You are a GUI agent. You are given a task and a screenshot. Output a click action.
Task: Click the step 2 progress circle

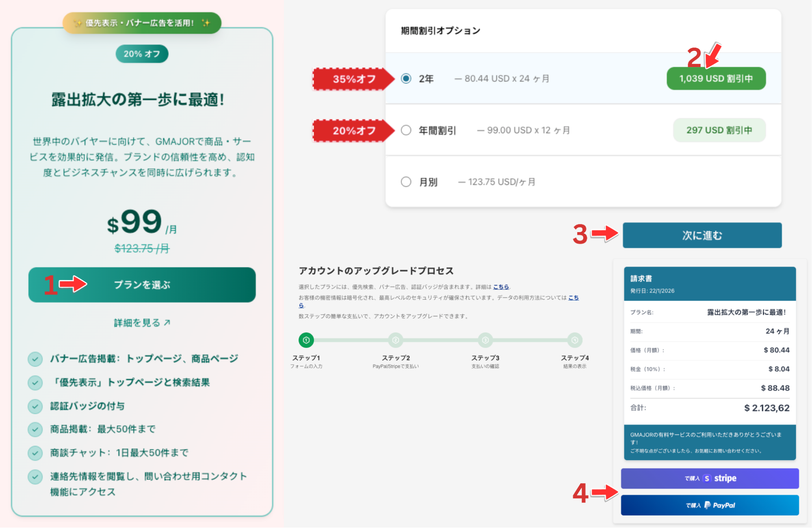pyautogui.click(x=396, y=340)
